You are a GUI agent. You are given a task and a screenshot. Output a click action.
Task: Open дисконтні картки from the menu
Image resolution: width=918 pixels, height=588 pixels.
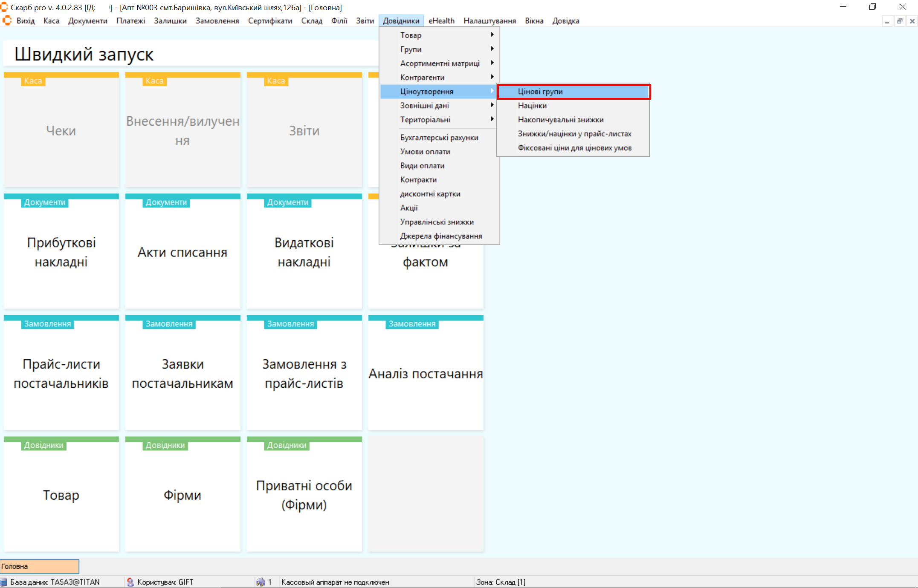click(x=430, y=194)
